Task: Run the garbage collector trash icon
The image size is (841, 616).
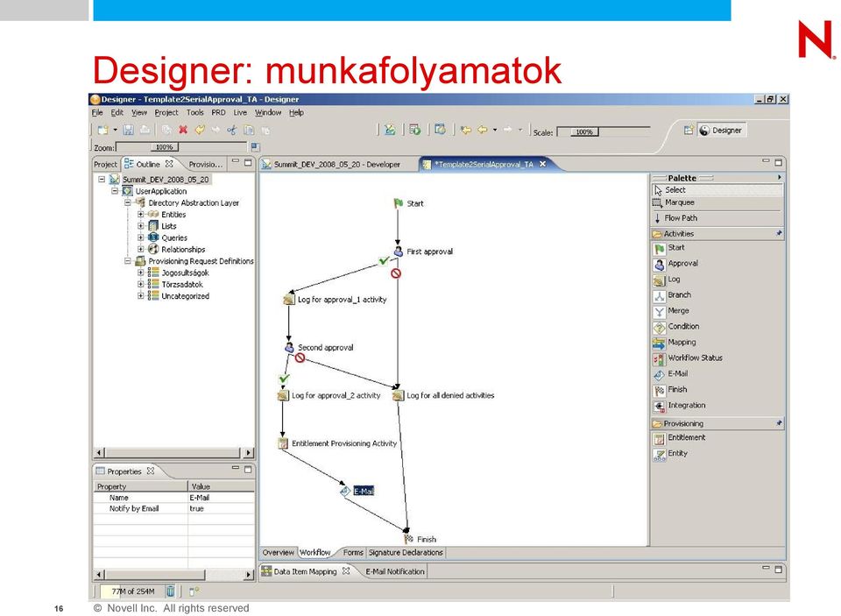Action: 170,591
